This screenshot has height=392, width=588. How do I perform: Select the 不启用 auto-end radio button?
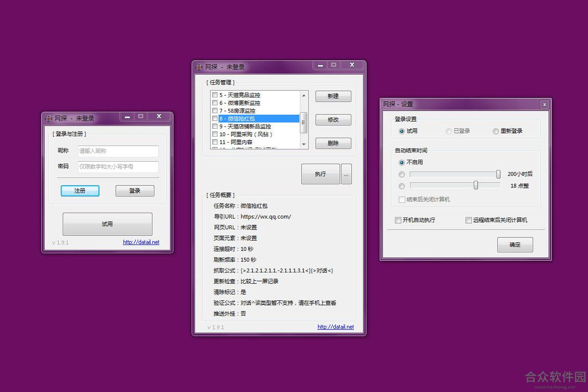[x=402, y=162]
